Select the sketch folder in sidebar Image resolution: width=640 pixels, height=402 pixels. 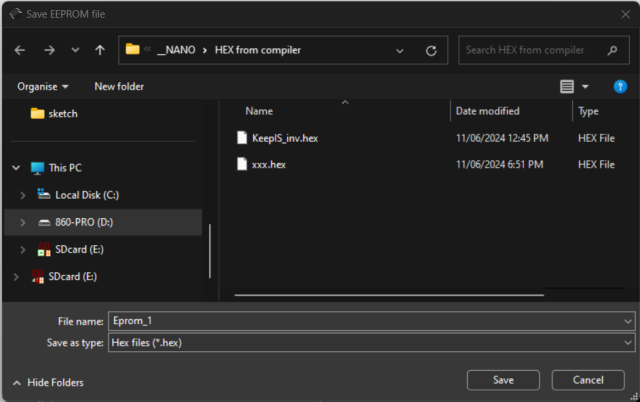(x=61, y=113)
